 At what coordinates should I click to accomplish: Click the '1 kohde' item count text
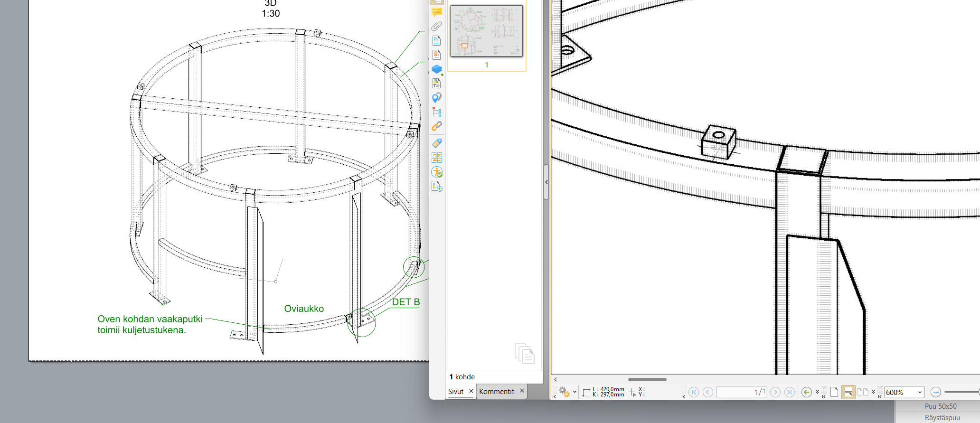[462, 377]
